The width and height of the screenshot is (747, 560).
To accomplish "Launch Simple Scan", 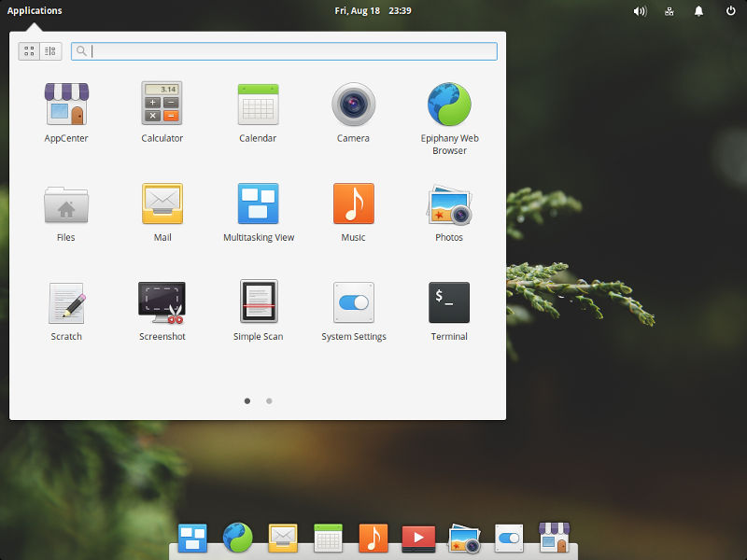I will 259,312.
